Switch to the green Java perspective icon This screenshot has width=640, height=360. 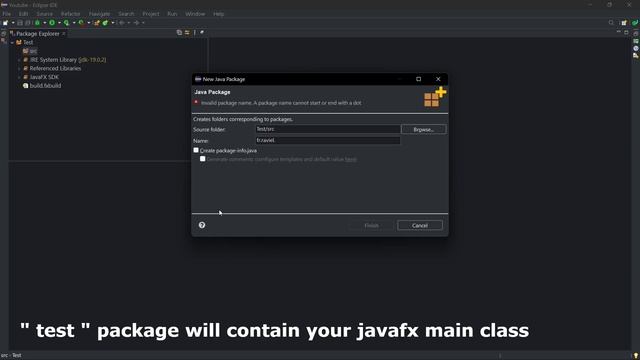(635, 23)
